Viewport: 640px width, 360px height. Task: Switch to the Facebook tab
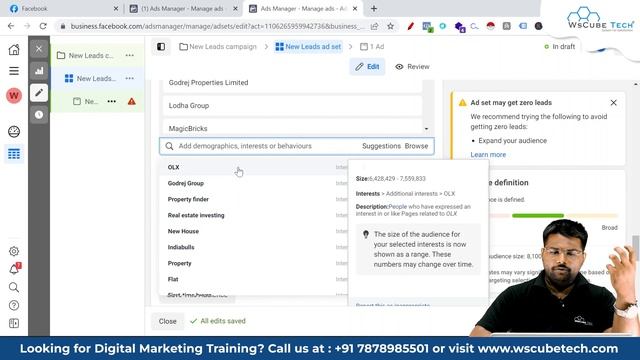(x=61, y=9)
